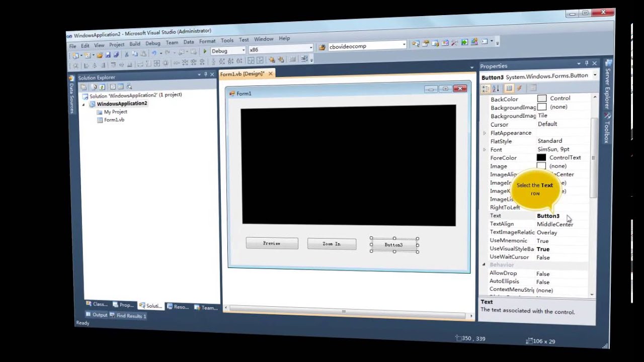Start debugging with the green play icon

205,51
